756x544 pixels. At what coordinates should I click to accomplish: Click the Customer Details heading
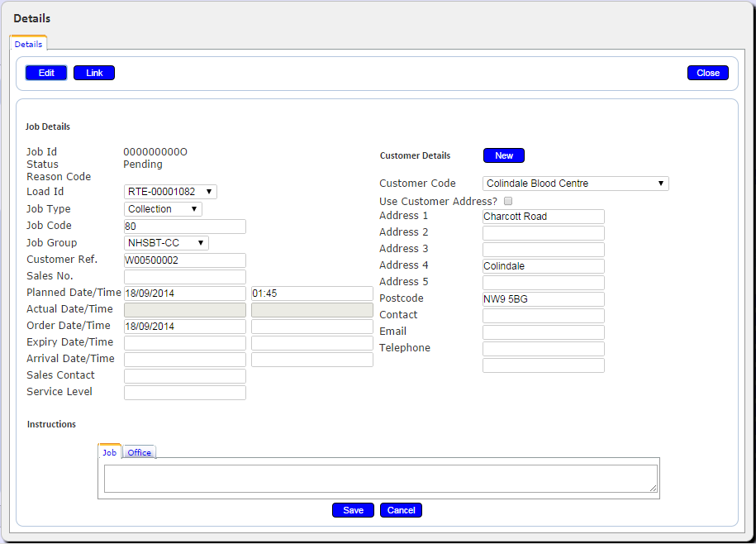[415, 155]
